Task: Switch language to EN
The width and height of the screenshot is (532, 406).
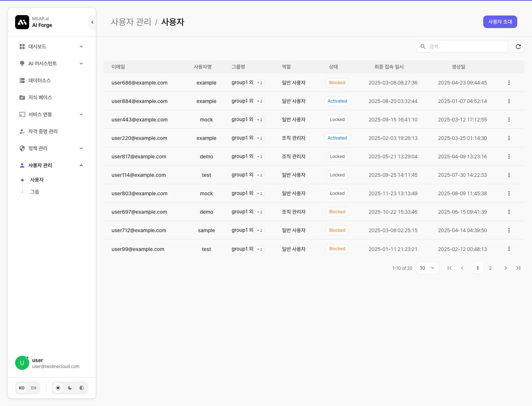Action: tap(34, 388)
